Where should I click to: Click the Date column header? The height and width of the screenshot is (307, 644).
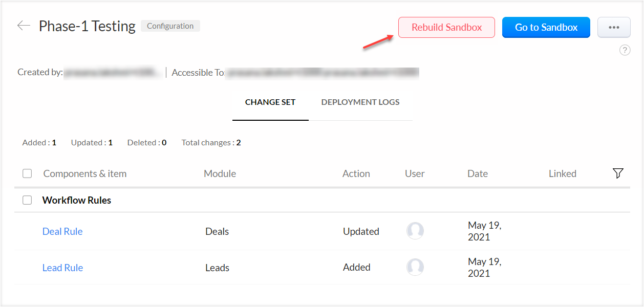click(477, 174)
